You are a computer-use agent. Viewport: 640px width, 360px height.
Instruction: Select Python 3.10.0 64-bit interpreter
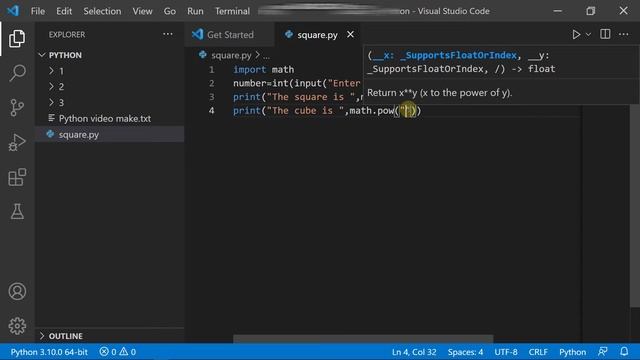coord(49,351)
